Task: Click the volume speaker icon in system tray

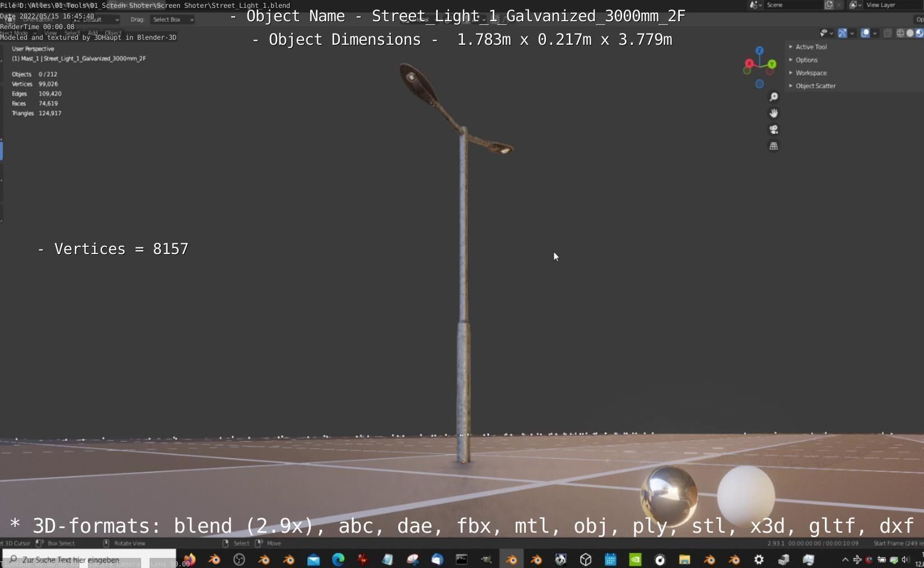Action: (x=906, y=560)
